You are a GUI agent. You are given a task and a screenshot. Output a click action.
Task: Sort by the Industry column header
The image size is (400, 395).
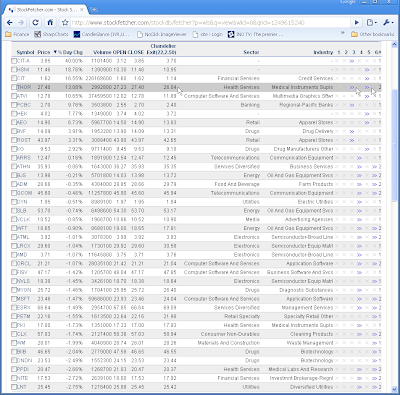(323, 52)
